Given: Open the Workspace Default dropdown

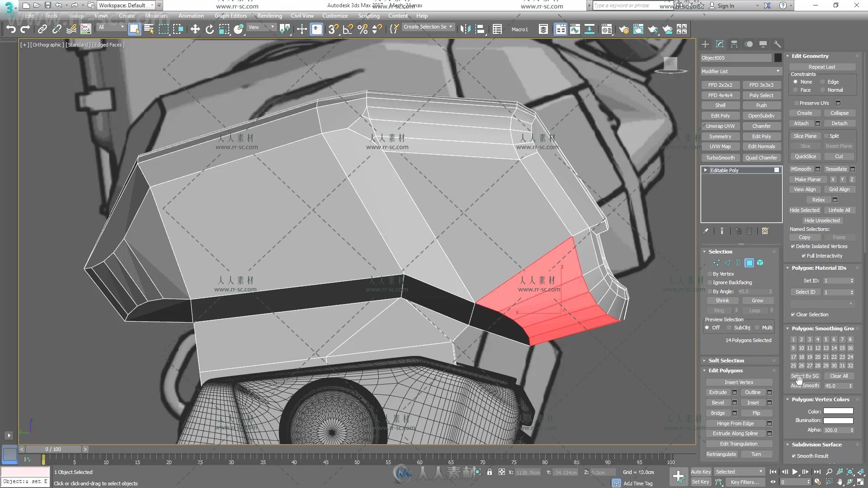Looking at the screenshot, I should [127, 5].
